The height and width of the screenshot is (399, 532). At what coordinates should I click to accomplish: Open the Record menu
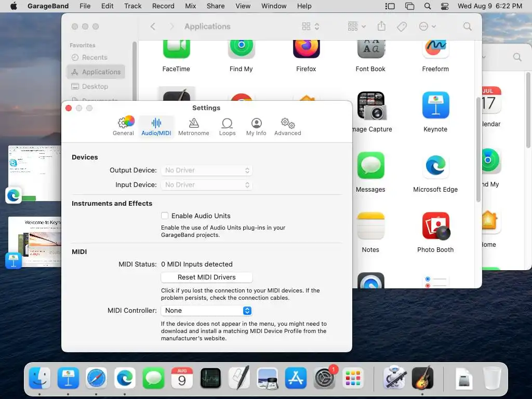[163, 6]
